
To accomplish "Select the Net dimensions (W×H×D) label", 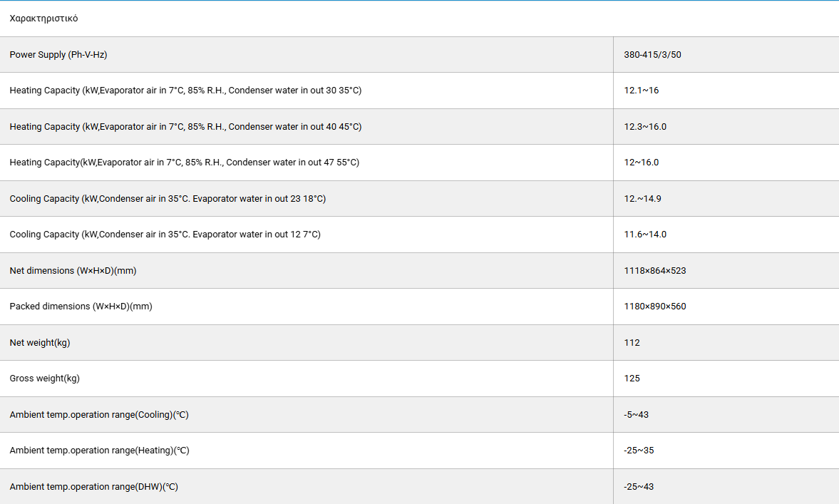I will pos(73,271).
